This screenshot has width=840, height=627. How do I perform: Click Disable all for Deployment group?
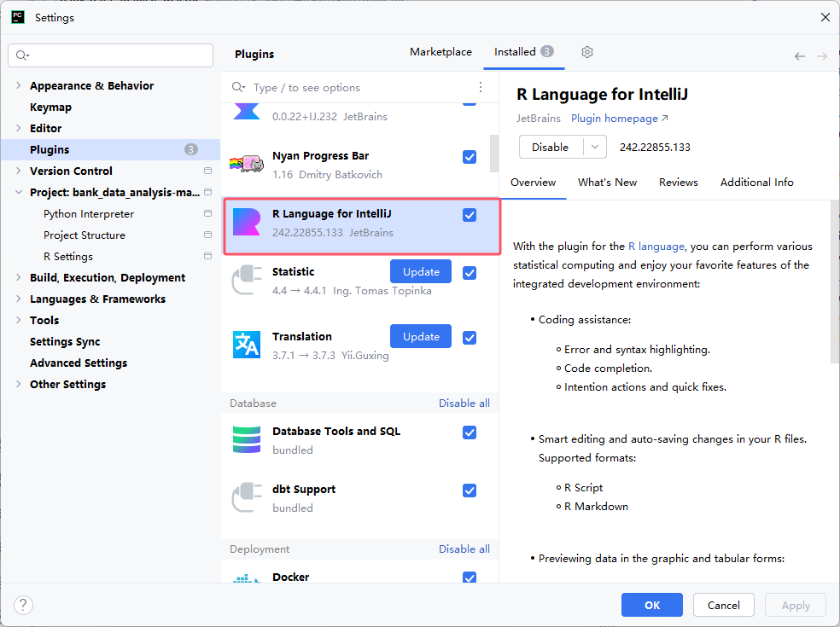(464, 549)
